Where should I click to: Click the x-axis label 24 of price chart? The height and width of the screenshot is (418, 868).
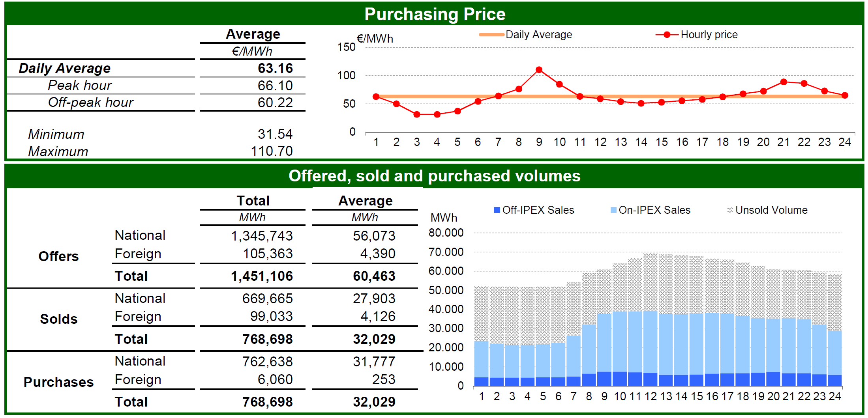point(845,142)
